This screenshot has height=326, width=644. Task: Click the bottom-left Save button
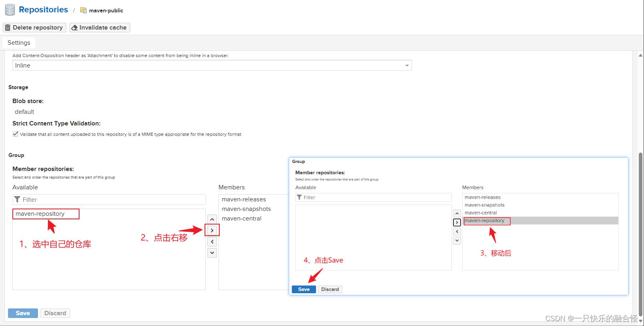pos(23,313)
